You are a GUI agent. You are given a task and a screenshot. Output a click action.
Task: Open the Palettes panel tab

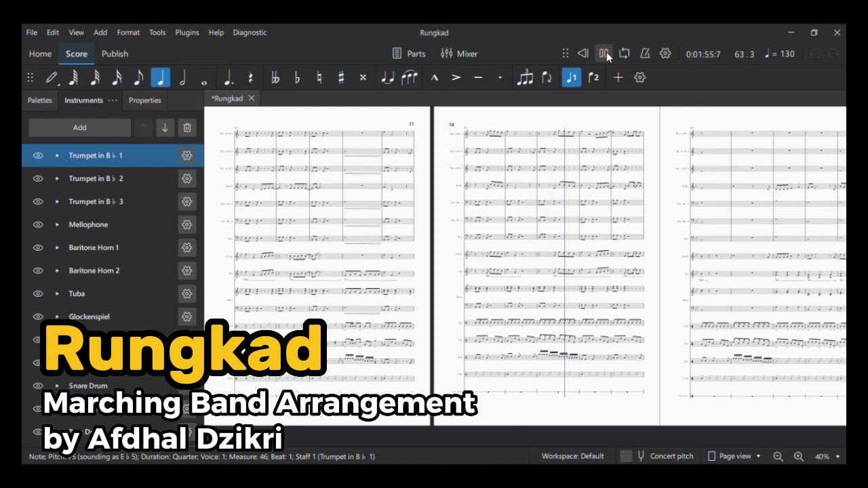pos(40,100)
